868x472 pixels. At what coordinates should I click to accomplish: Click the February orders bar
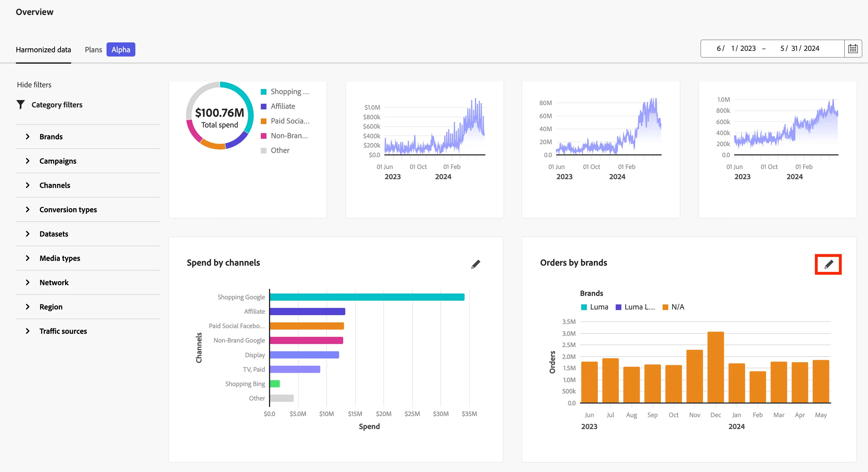point(758,387)
